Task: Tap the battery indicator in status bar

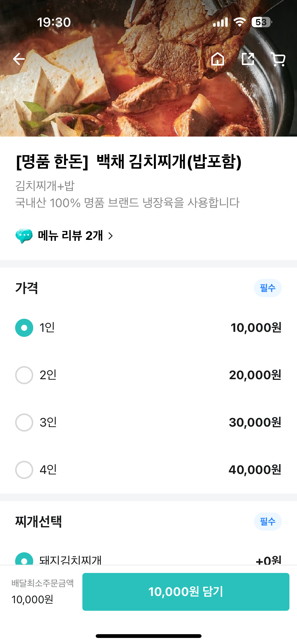Action: point(262,22)
